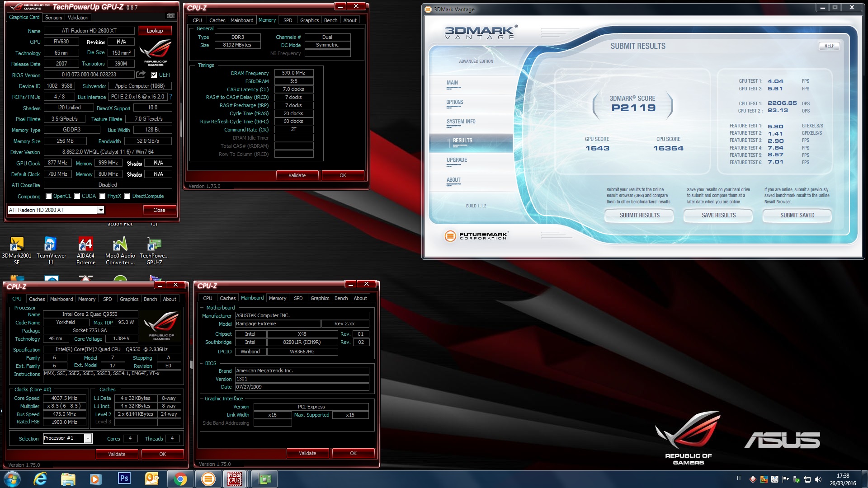Select UPGRADE in 3DMark Vantage sidebar
This screenshot has width=868, height=488.
(457, 160)
